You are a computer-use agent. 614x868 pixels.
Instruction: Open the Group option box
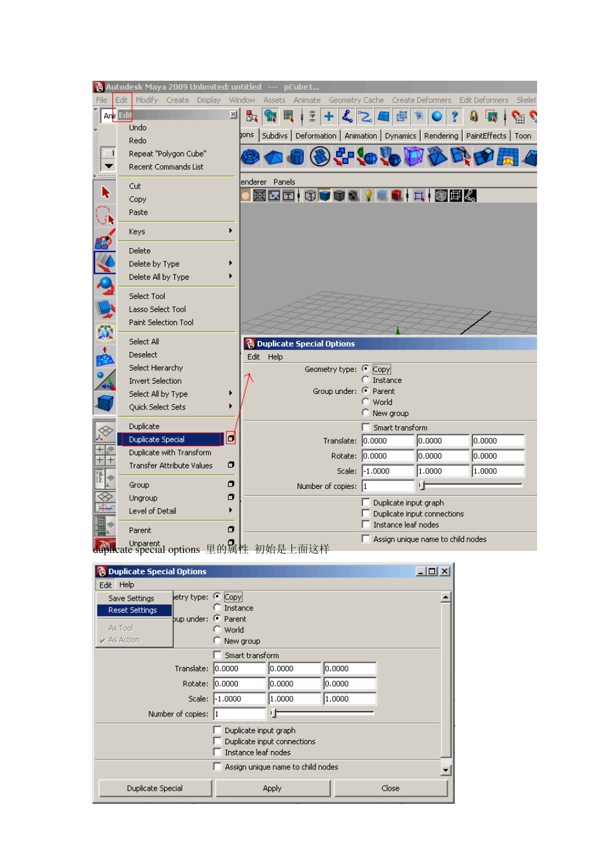click(231, 484)
